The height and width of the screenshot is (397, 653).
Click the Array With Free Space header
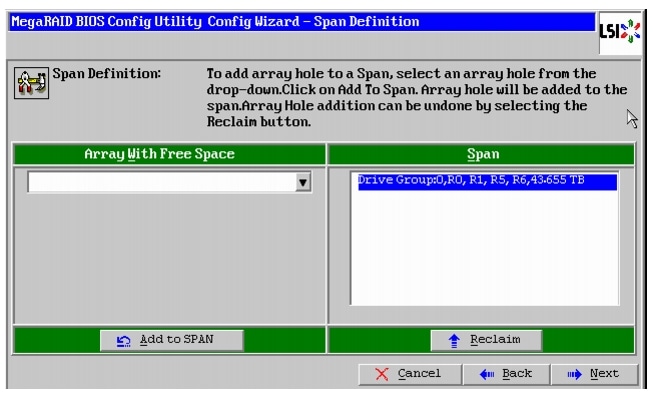click(169, 154)
